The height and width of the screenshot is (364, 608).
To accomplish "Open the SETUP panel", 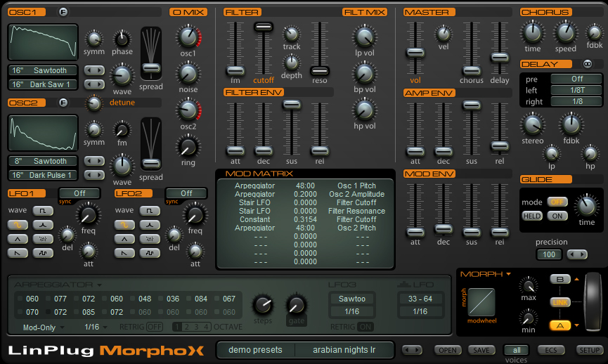I will 588,350.
